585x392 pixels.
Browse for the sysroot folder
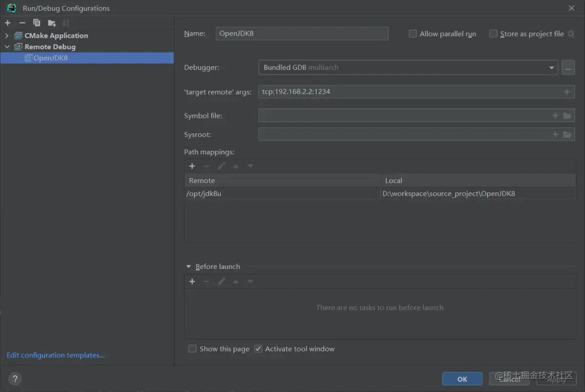tap(567, 135)
